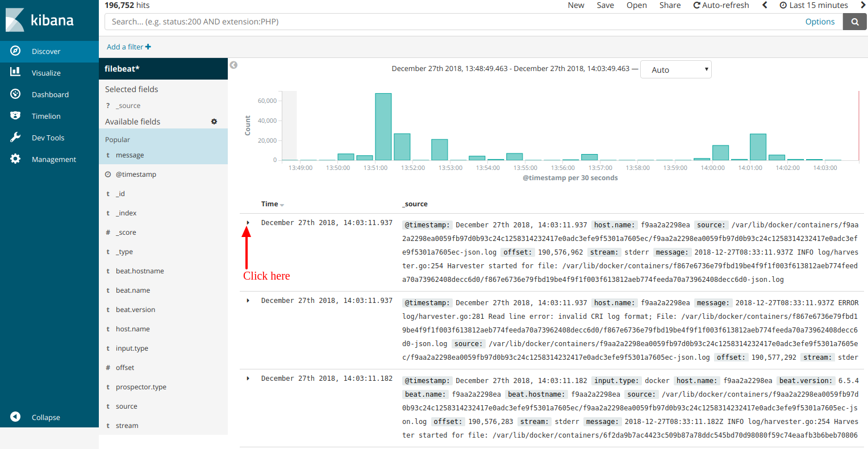
Task: Sort by the Time column header
Action: point(272,204)
